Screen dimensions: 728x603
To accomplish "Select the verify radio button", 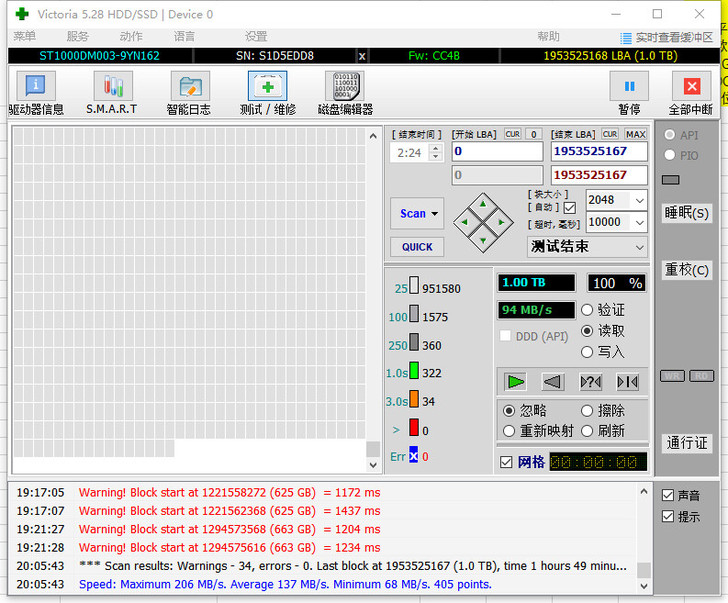I will click(587, 310).
